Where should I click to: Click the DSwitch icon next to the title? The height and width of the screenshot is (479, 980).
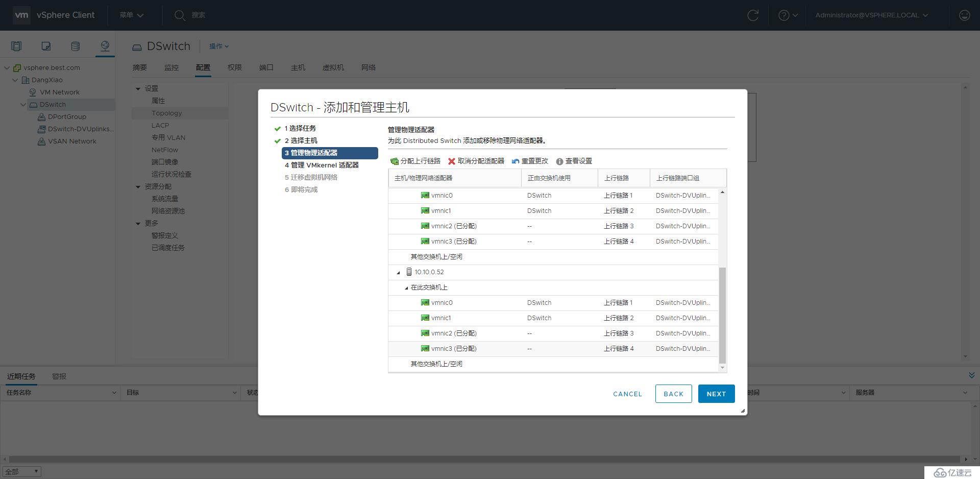(x=137, y=47)
